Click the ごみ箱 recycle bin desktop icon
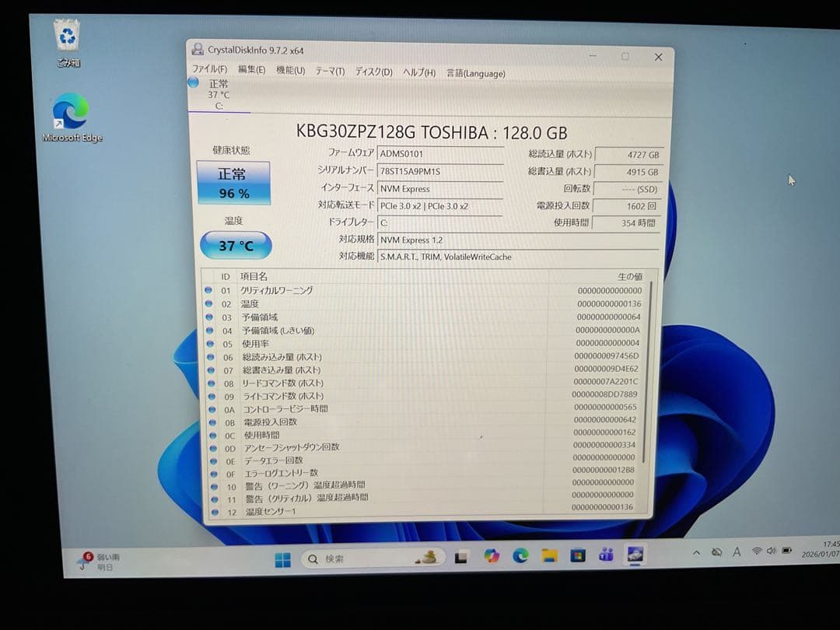 68,43
